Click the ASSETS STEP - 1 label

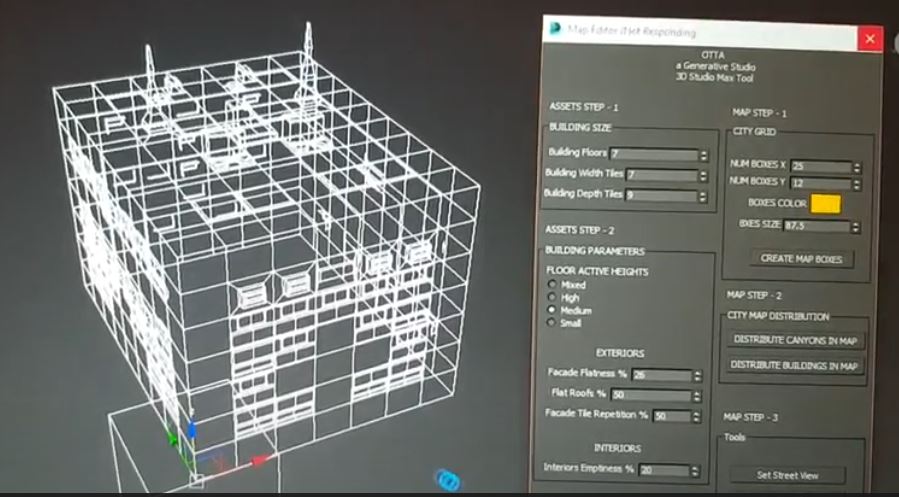tap(584, 107)
